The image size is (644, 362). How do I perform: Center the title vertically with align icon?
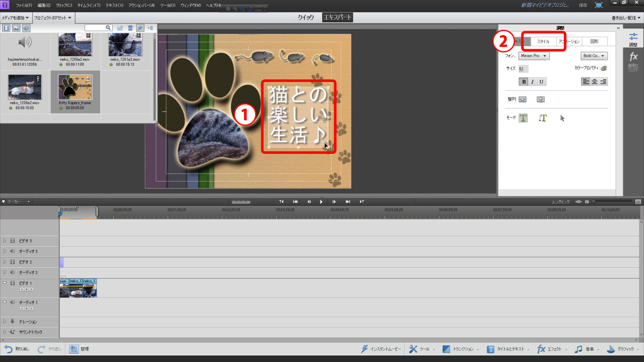click(x=522, y=100)
